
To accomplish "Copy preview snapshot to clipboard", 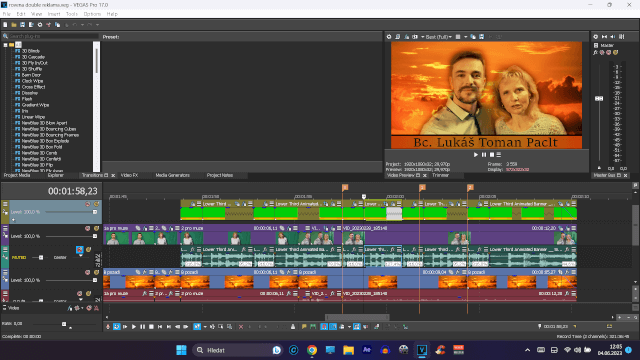I will 473,37.
